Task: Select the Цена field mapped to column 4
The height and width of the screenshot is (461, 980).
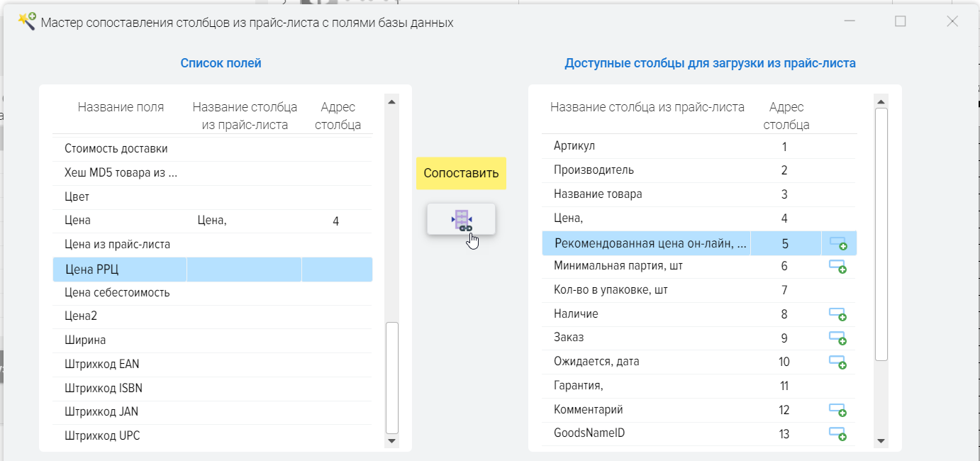Action: point(78,221)
